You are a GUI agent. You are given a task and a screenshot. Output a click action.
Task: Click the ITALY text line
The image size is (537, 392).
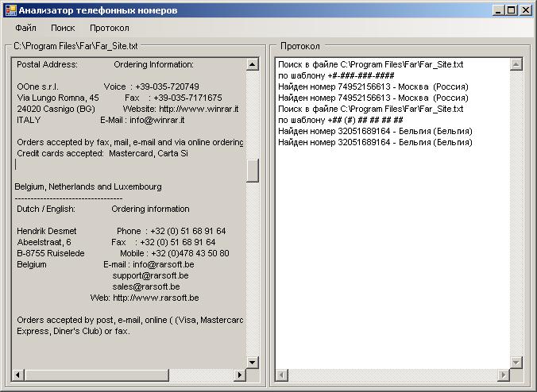(29, 120)
